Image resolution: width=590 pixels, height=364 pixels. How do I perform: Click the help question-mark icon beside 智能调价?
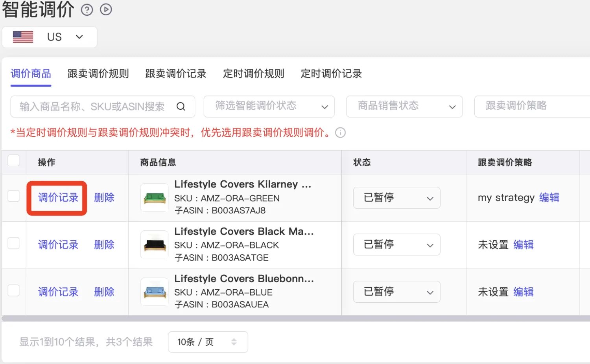click(x=87, y=9)
